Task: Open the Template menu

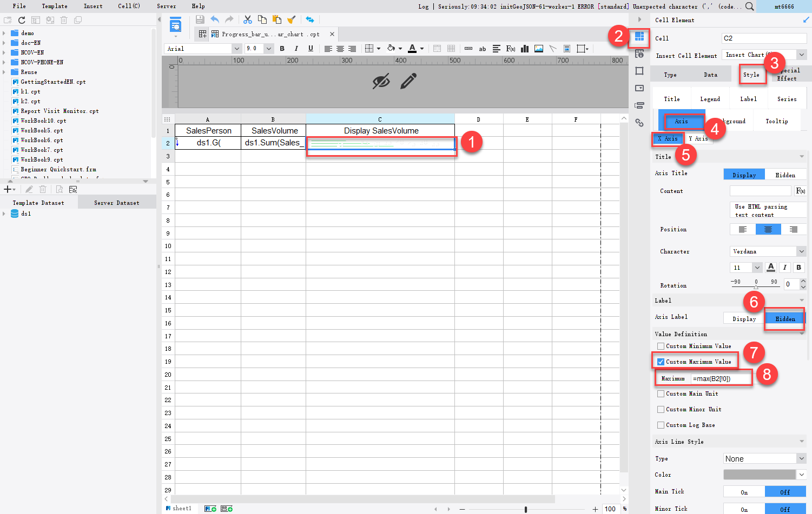Action: (x=55, y=6)
